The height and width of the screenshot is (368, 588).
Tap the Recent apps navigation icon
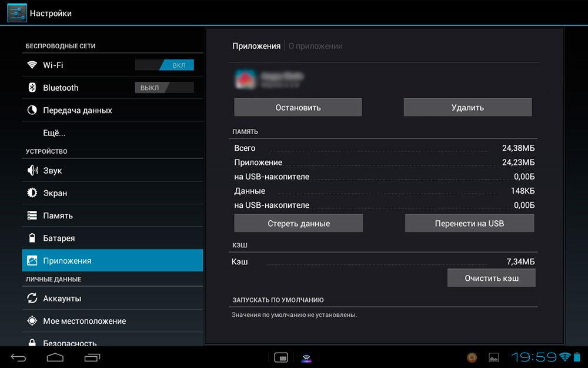click(x=92, y=357)
